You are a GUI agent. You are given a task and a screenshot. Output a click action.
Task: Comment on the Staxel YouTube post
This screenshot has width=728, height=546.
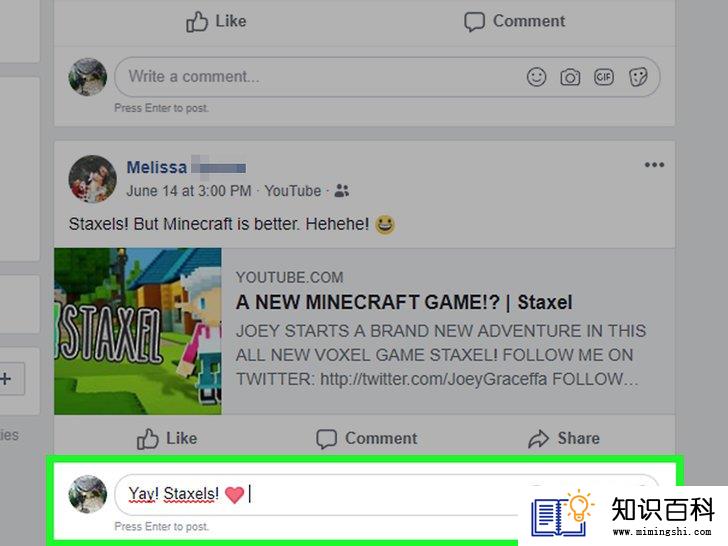tap(366, 438)
